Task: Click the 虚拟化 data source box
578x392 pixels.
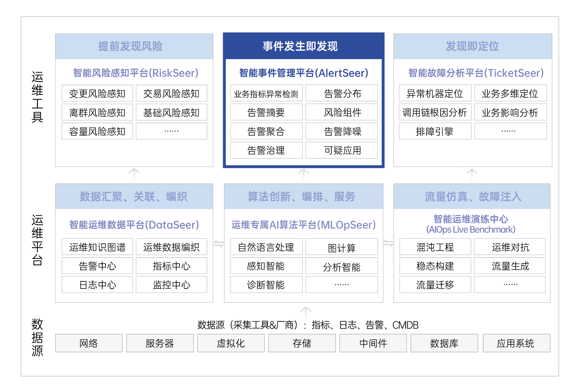Action: click(x=231, y=343)
